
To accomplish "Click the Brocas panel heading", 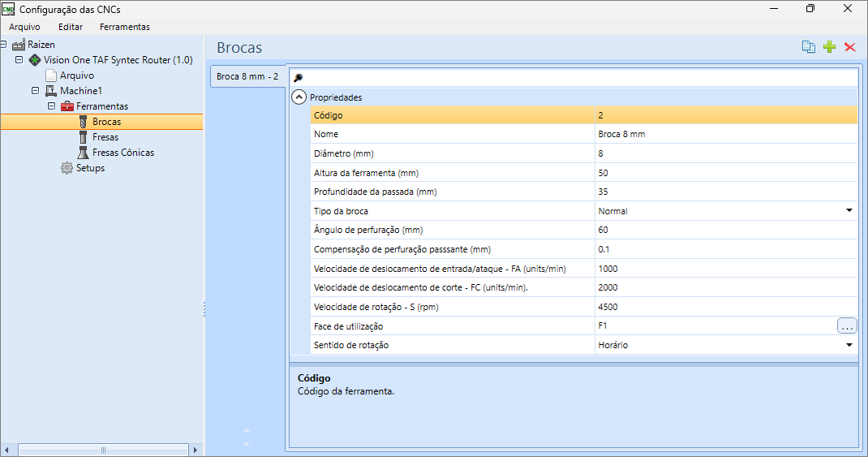I will click(x=239, y=48).
